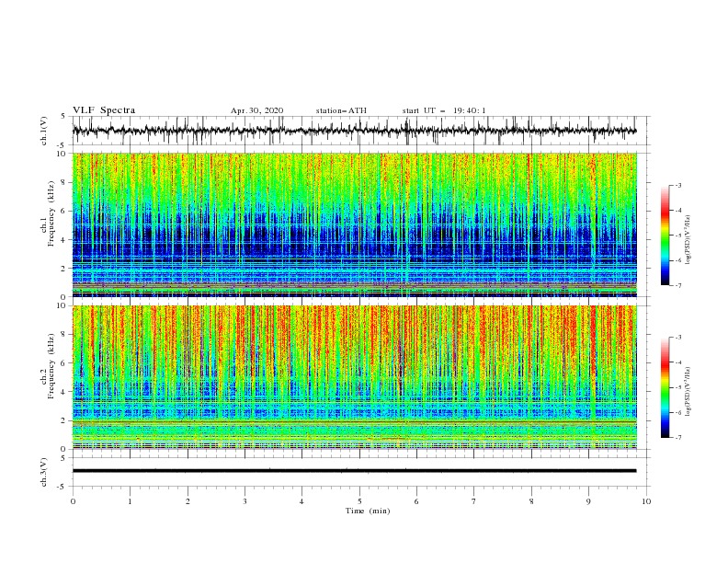Click the 'ch.3(V)' axis label
This screenshot has height=563, width=728.
pos(44,472)
